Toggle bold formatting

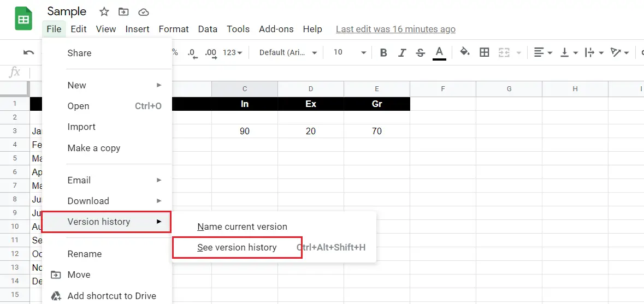click(x=383, y=52)
